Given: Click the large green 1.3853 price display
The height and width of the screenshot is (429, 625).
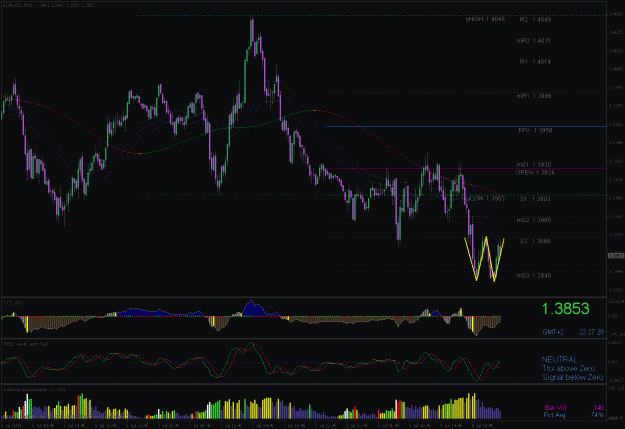Looking at the screenshot, I should 565,309.
